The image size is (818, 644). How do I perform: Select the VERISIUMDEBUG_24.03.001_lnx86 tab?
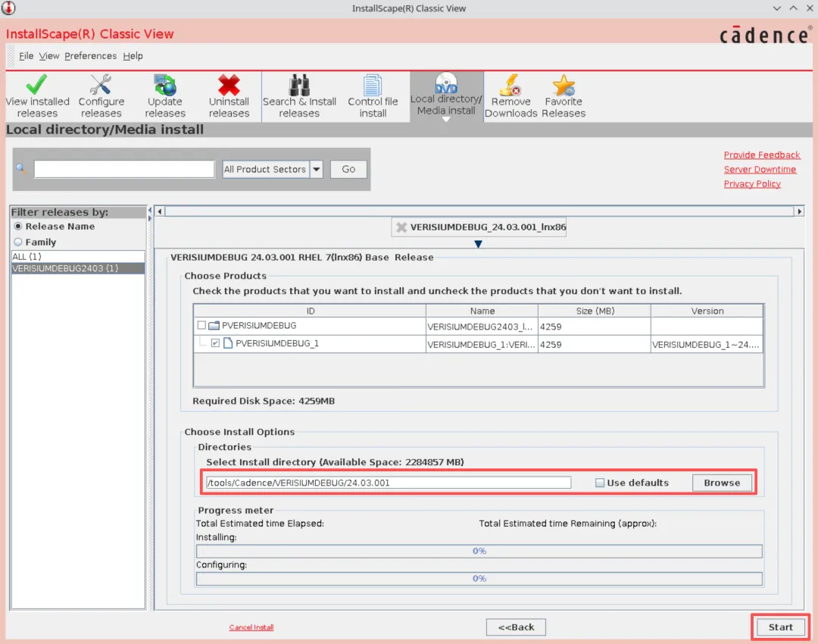(x=479, y=227)
